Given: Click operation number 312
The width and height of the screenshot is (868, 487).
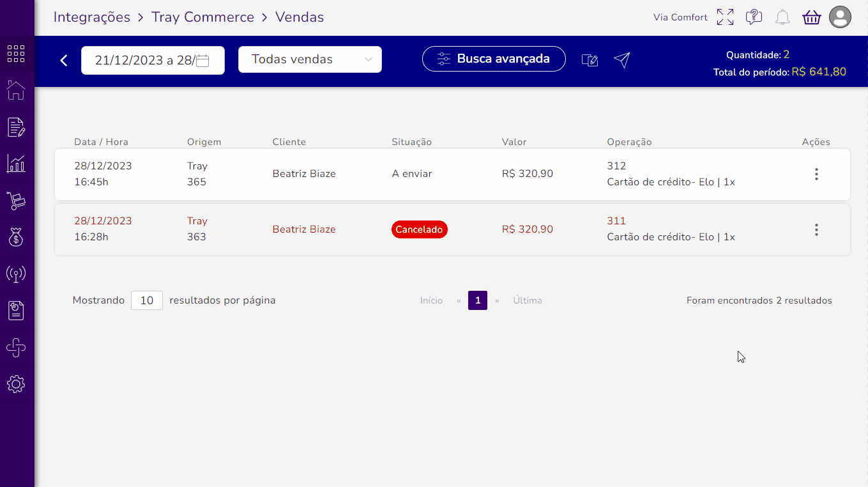Looking at the screenshot, I should click(x=616, y=166).
